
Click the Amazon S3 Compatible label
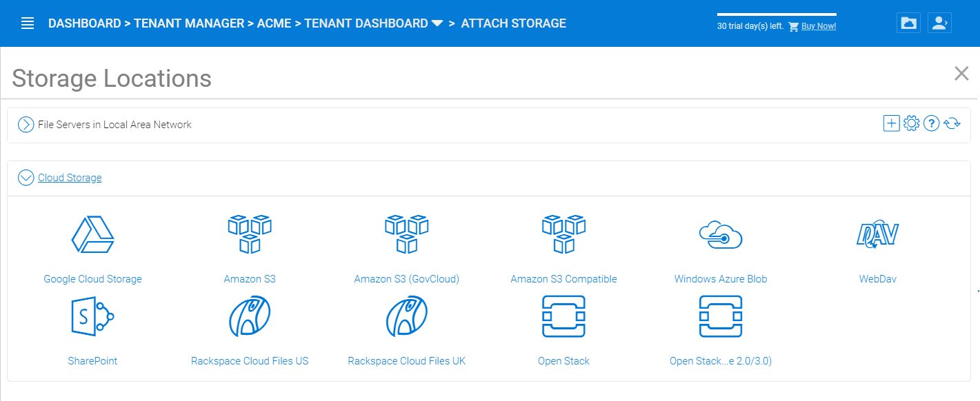564,279
